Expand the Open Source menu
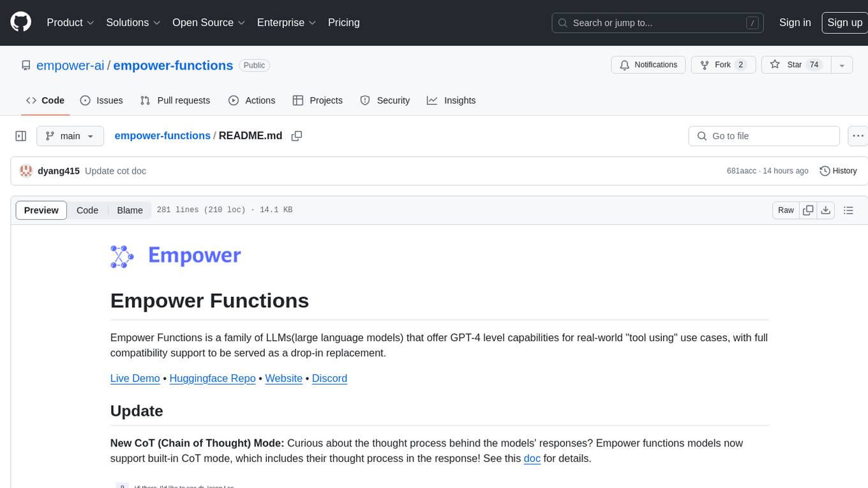Viewport: 868px width, 488px height. click(209, 22)
